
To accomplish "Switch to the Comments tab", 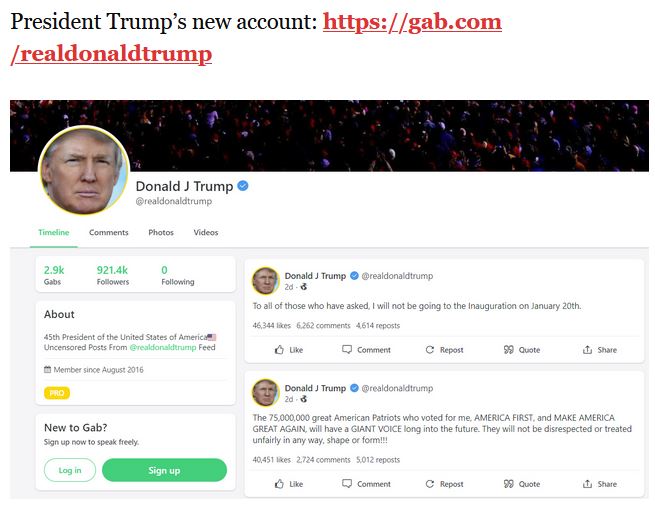I will point(109,232).
